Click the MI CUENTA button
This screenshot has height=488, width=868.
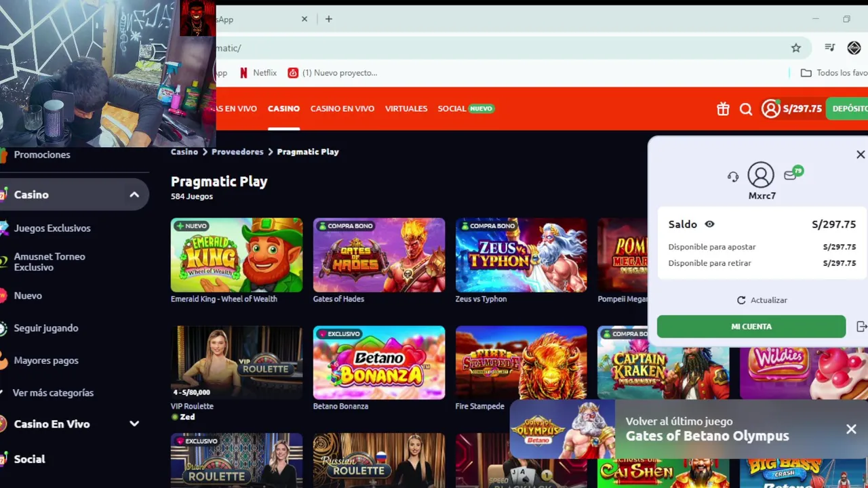click(751, 327)
